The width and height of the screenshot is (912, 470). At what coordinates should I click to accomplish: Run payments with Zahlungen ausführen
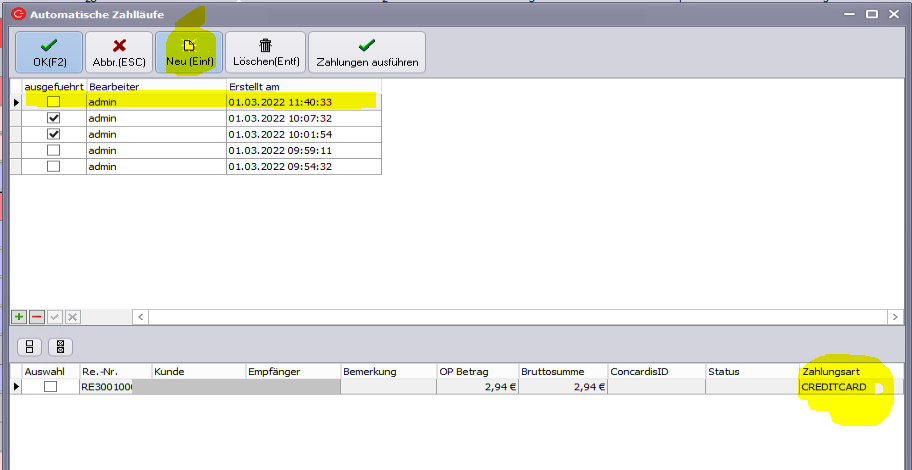click(367, 52)
